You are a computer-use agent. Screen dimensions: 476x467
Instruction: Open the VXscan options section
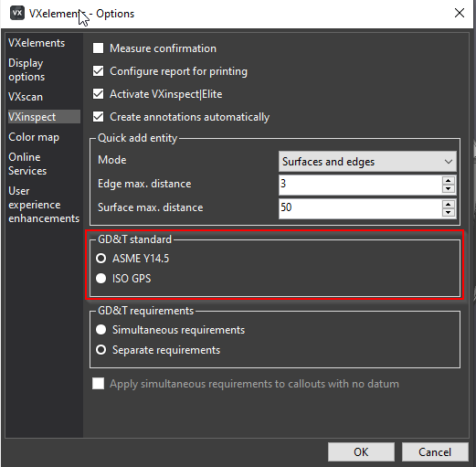(26, 97)
